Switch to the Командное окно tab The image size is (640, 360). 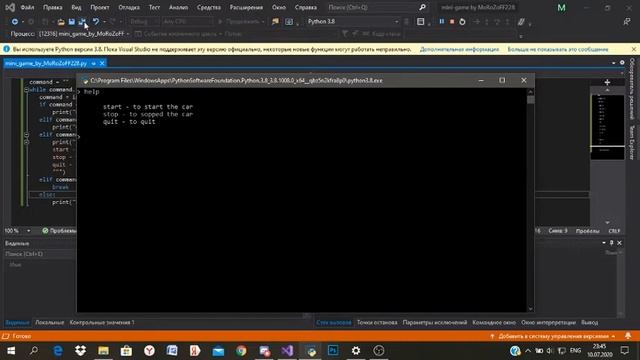pyautogui.click(x=494, y=322)
